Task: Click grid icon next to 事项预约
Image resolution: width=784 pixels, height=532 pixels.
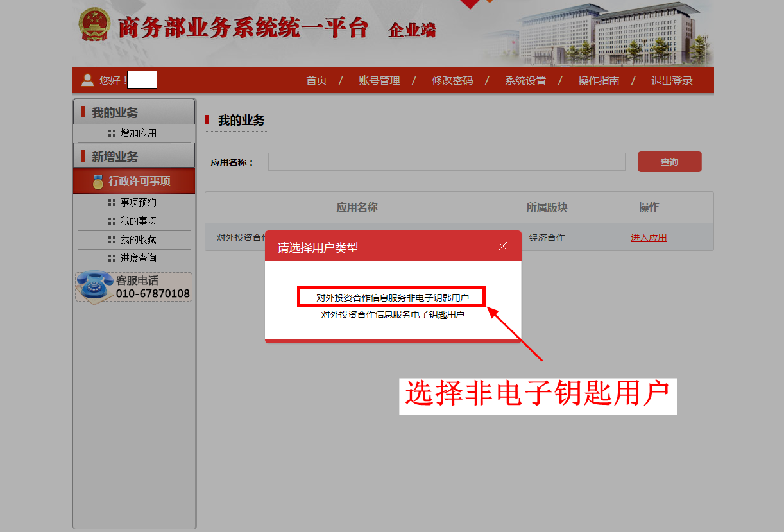Action: (x=112, y=203)
